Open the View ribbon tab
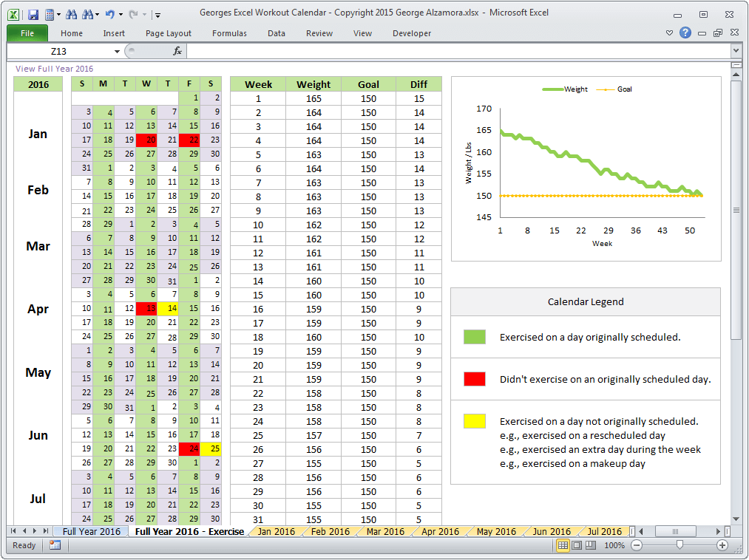The height and width of the screenshot is (560, 749). [362, 33]
